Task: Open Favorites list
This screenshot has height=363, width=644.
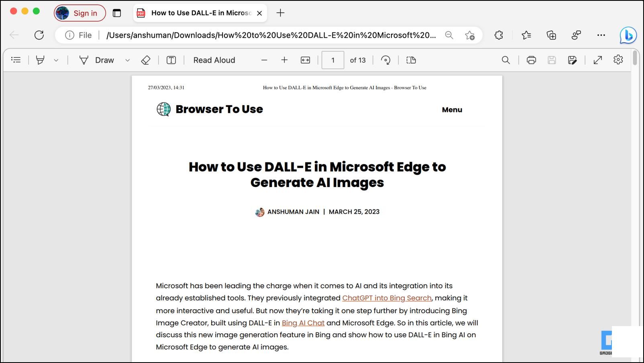Action: coord(526,35)
